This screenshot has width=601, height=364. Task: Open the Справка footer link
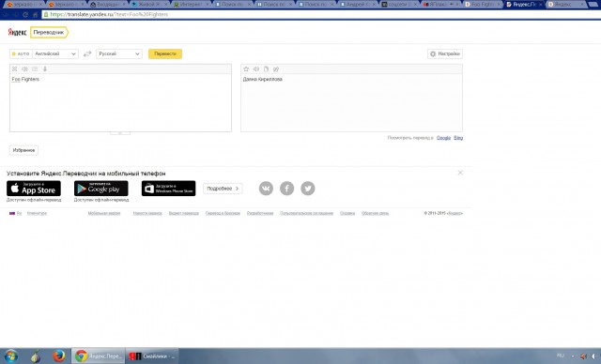pyautogui.click(x=347, y=213)
